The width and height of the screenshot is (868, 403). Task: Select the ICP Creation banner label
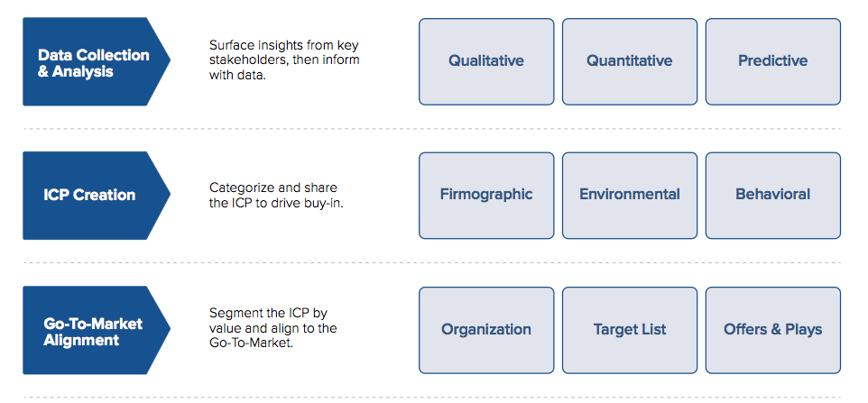click(89, 195)
